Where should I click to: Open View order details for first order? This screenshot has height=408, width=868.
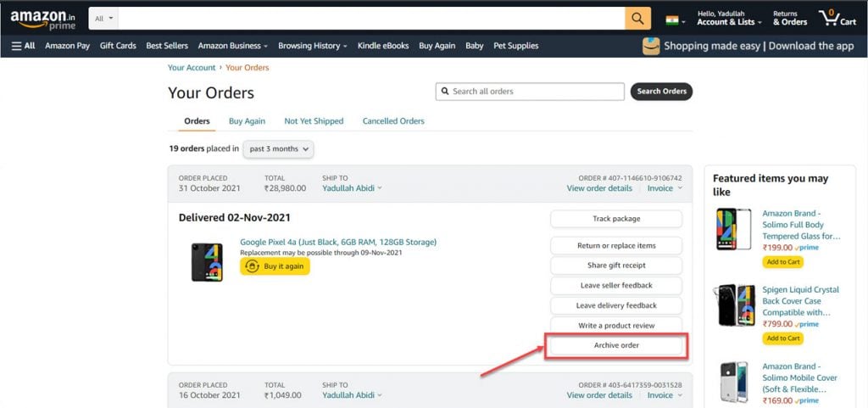599,188
